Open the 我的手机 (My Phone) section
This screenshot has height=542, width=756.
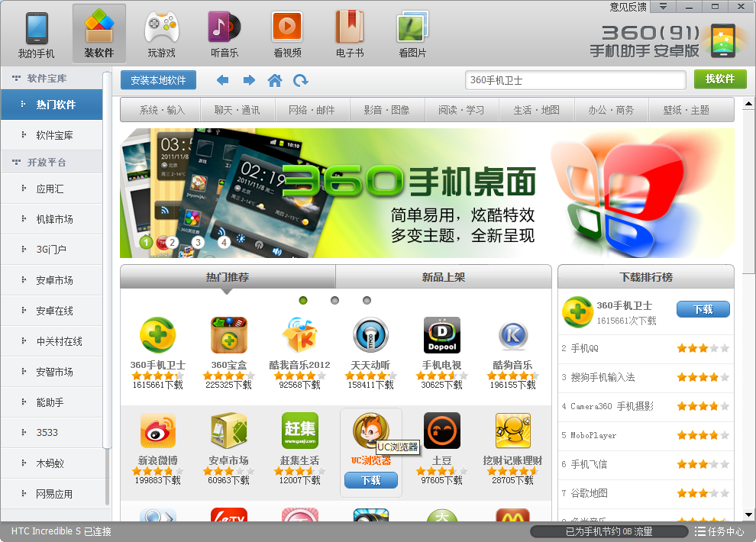click(x=37, y=34)
